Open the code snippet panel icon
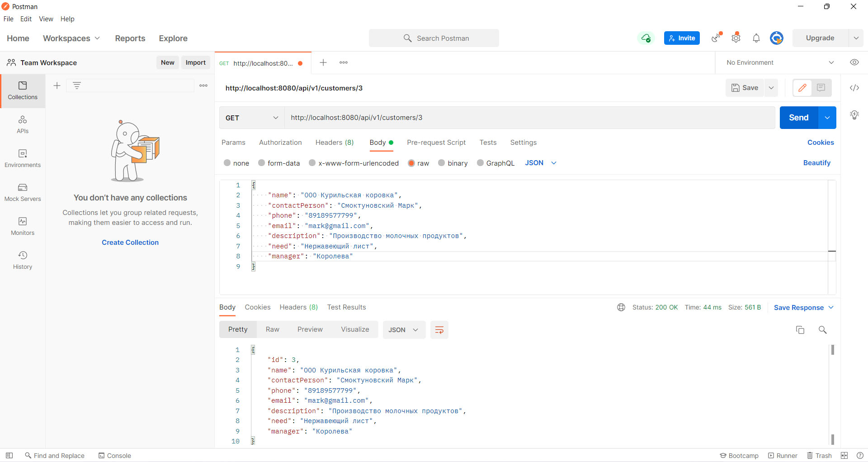Screen dimensions: 868x462 854,88
